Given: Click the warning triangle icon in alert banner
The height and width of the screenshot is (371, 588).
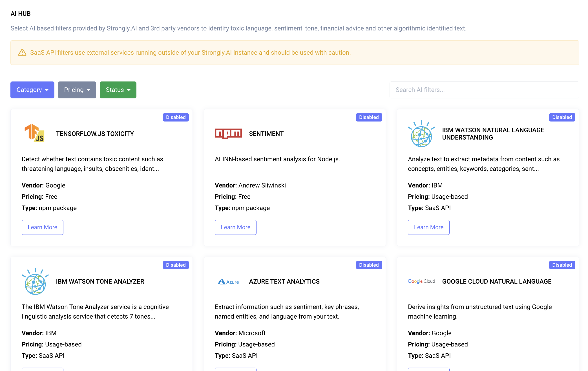Looking at the screenshot, I should (x=22, y=53).
